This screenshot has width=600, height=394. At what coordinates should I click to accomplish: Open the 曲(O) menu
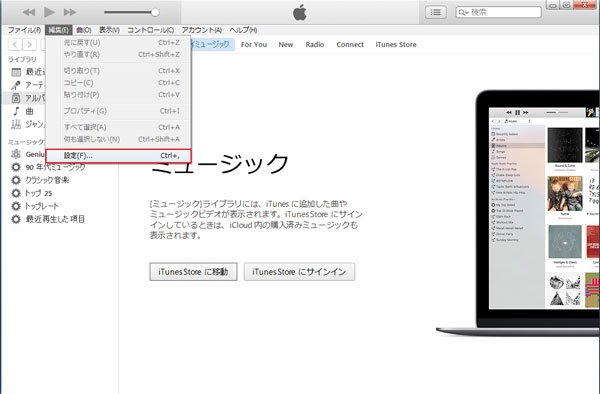pyautogui.click(x=83, y=30)
